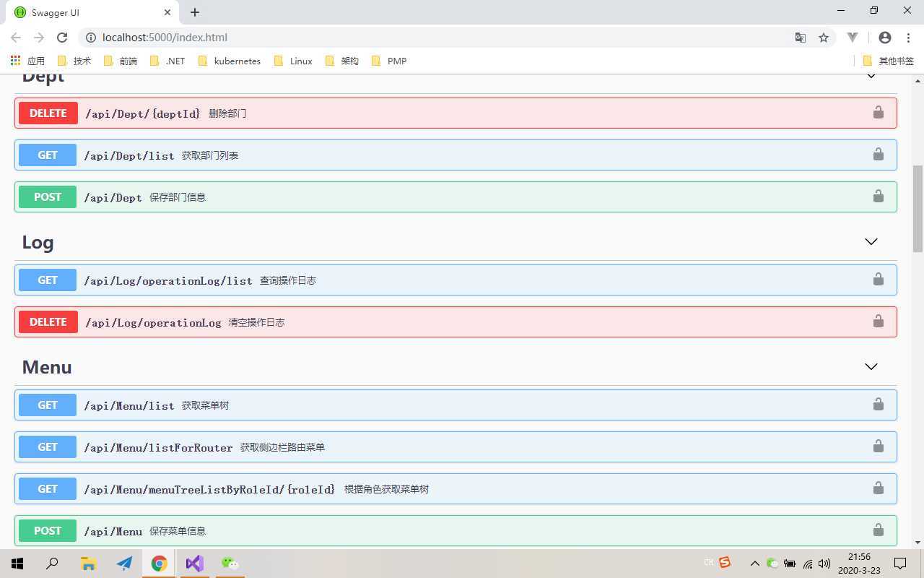924x578 pixels.
Task: Open Sogou input method tray icon
Action: tap(725, 563)
